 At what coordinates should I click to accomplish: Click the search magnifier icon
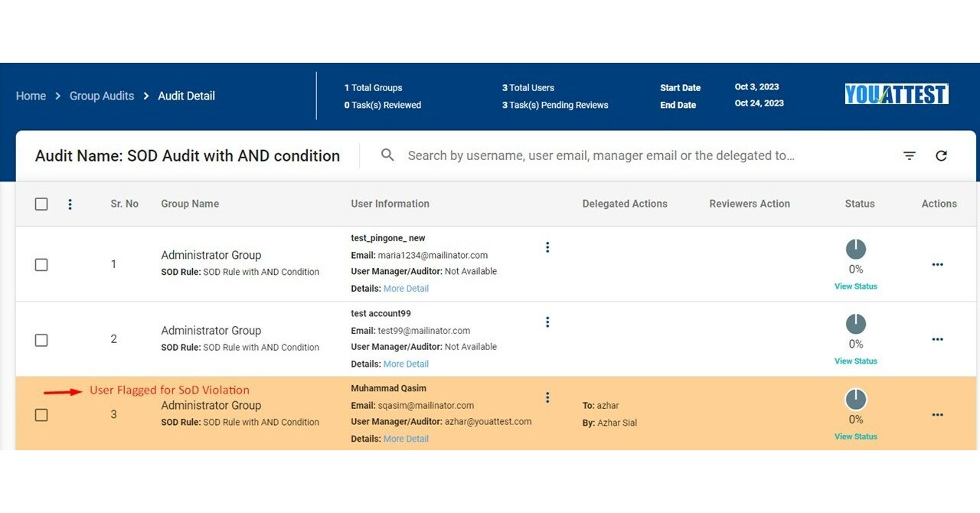387,155
